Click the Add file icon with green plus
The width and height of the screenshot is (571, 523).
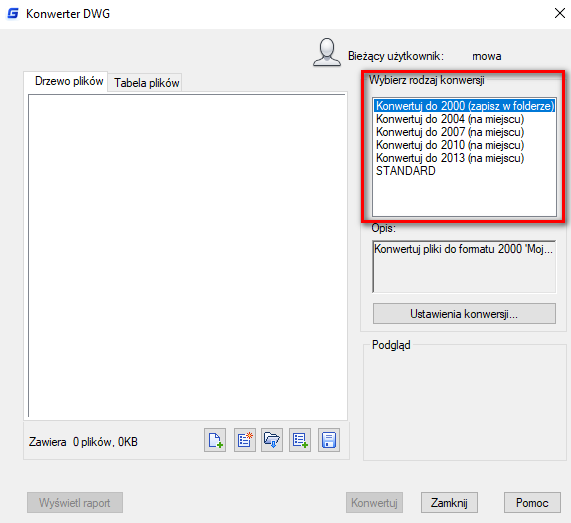[x=215, y=440]
